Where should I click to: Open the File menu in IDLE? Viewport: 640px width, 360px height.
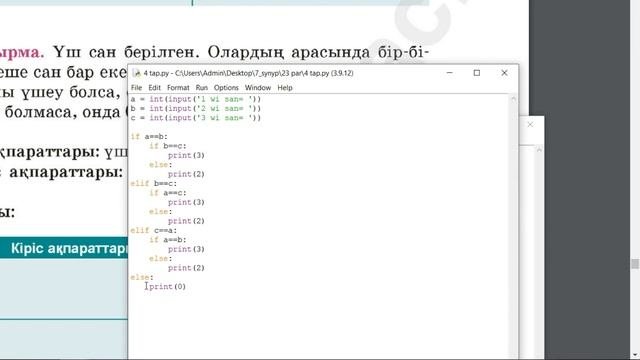tap(136, 88)
